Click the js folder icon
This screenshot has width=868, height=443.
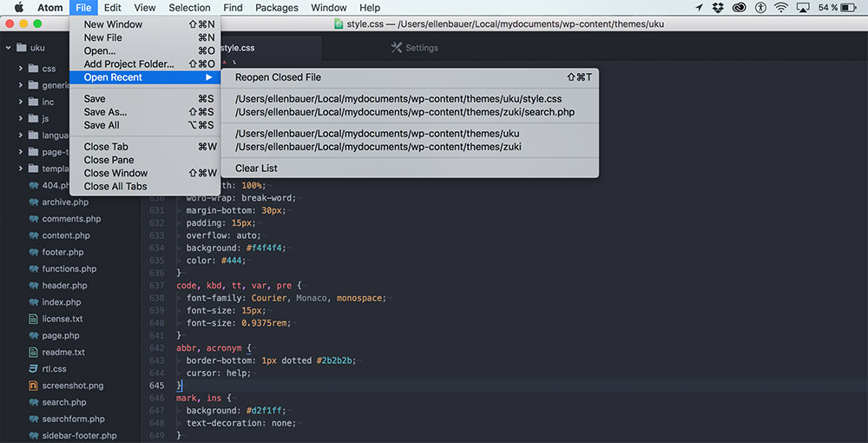coord(33,118)
